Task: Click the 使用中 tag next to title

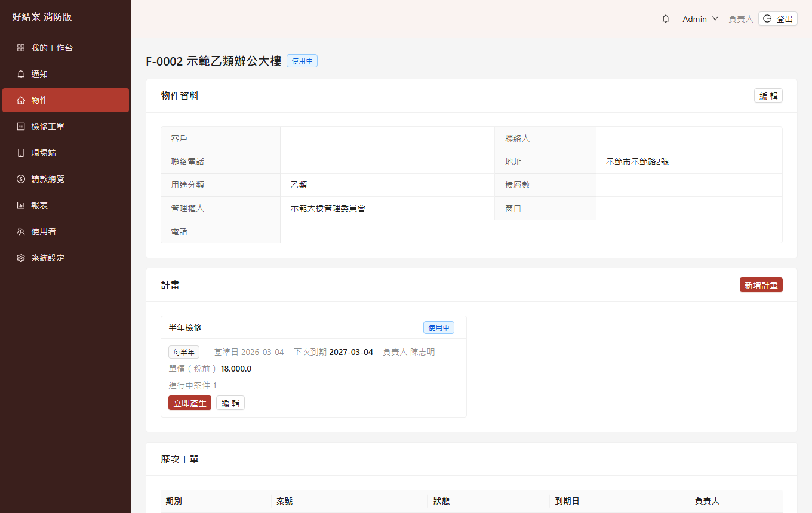Action: click(x=302, y=61)
